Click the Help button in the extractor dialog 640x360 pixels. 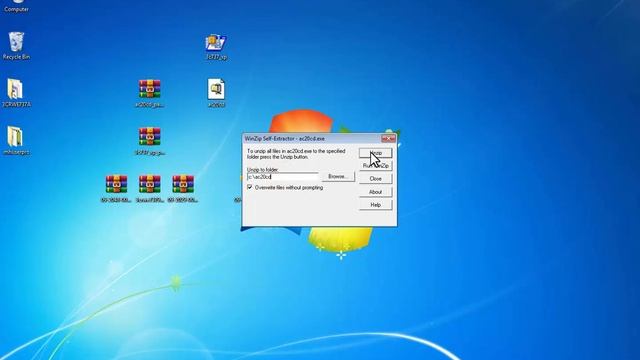coord(376,205)
